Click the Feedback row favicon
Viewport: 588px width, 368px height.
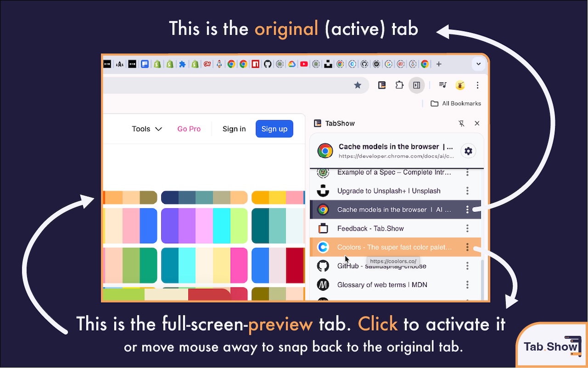(x=323, y=228)
